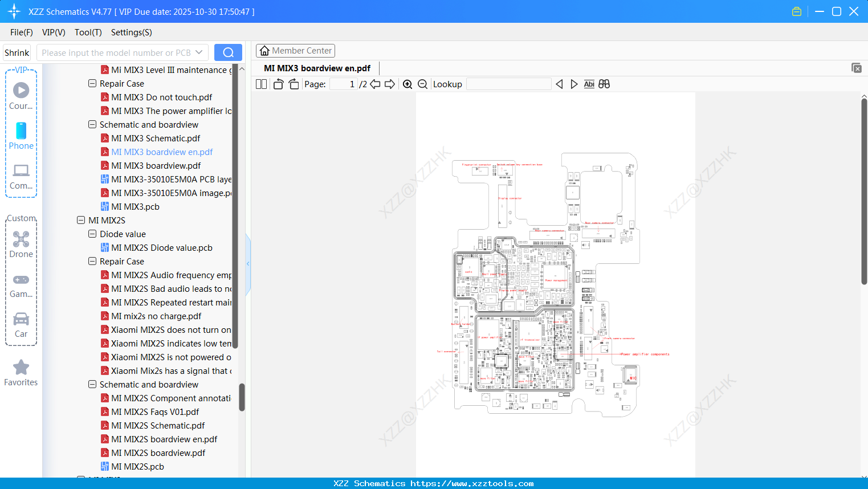Go to the next page arrow
Image resolution: width=868 pixels, height=489 pixels.
coord(390,84)
